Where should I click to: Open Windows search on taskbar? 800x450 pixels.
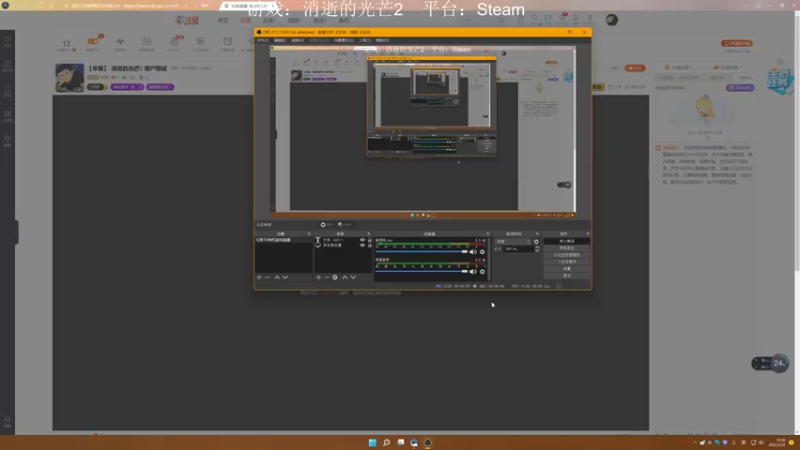(386, 442)
